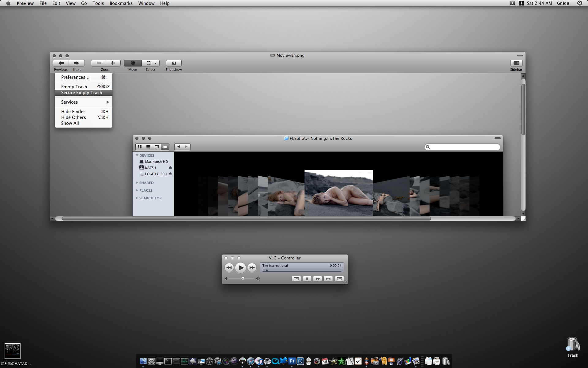588x368 pixels.
Task: Expand the SEARCH FOR section triangle
Action: pyautogui.click(x=137, y=198)
